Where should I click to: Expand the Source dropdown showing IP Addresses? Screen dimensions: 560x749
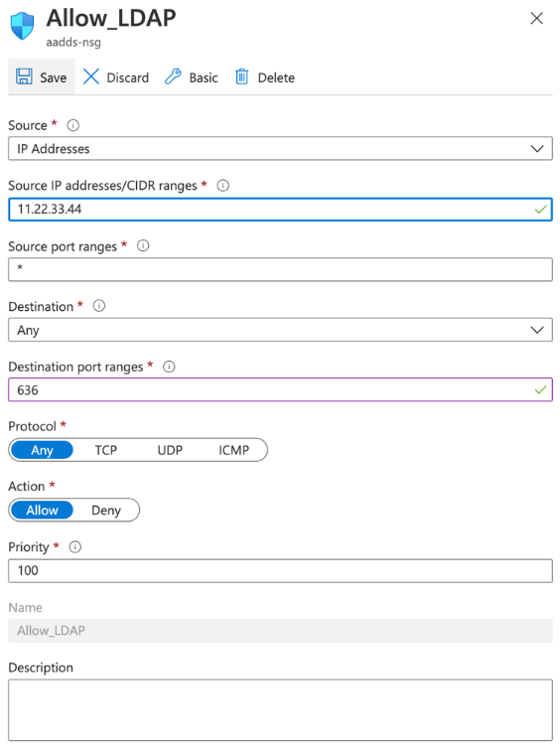280,149
